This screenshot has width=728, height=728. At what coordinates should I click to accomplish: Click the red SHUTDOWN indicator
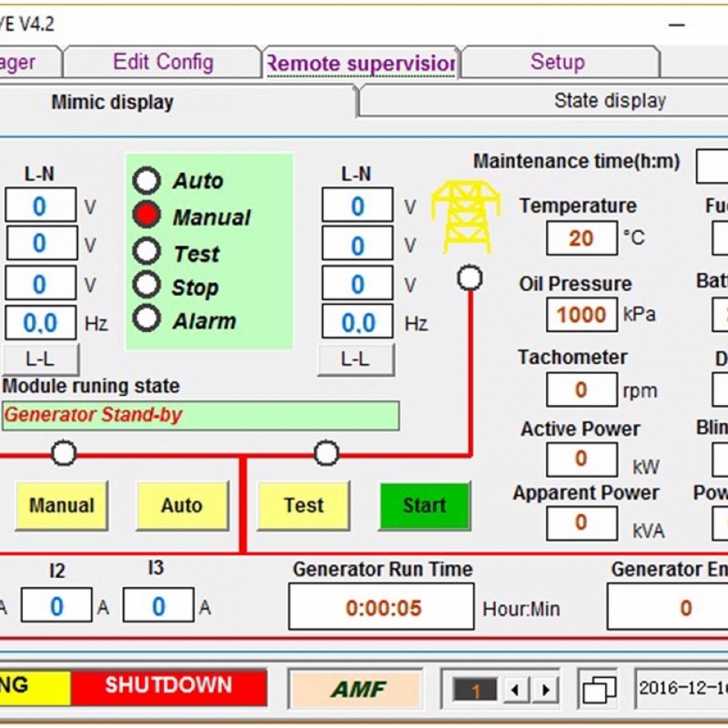coord(168,687)
